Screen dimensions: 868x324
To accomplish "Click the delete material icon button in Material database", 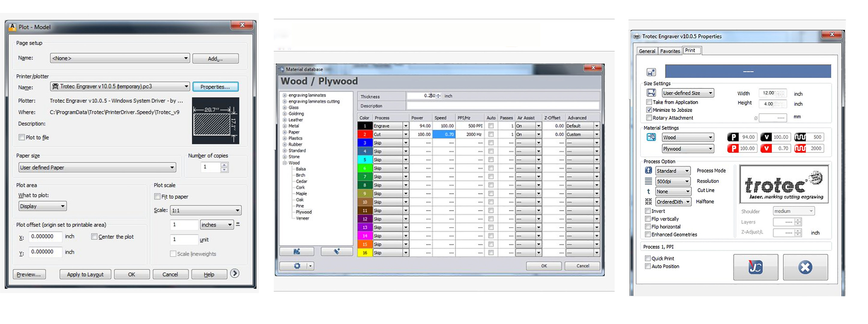I will pyautogui.click(x=336, y=251).
